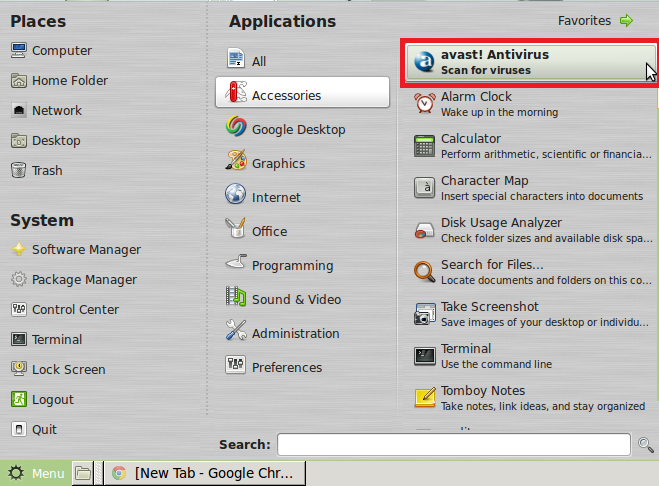
Task: Open the Office category
Action: point(256,229)
